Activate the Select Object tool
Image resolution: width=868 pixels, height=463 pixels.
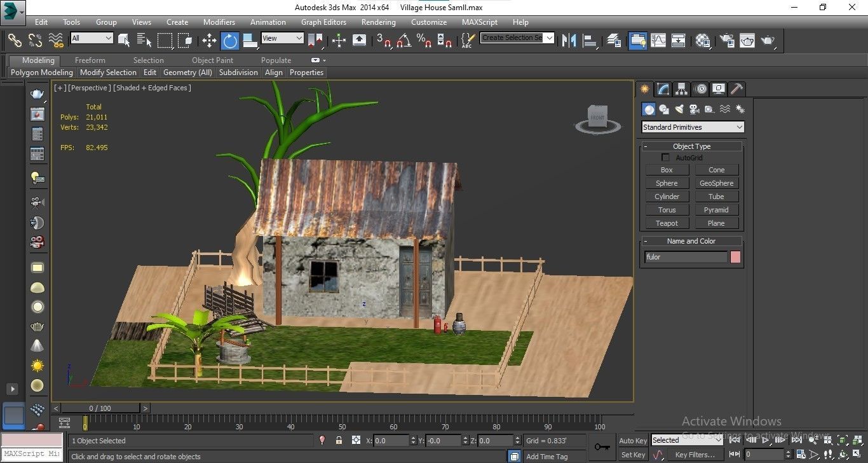pyautogui.click(x=124, y=41)
